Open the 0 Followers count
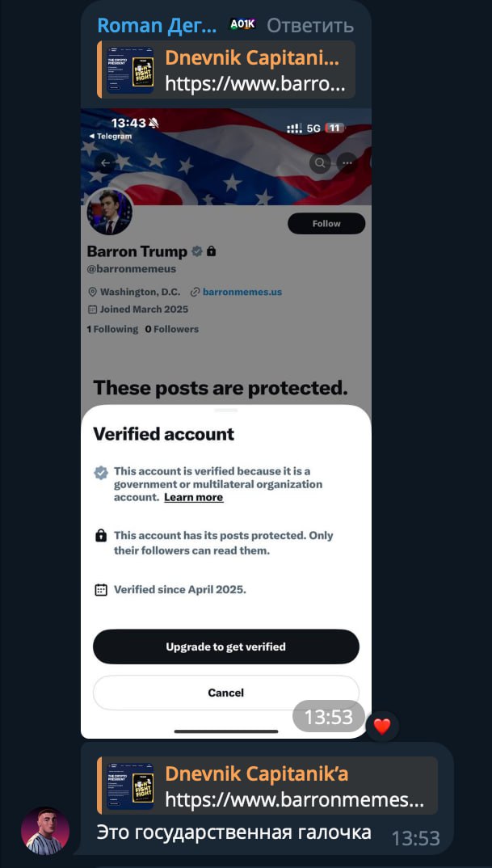This screenshot has height=868, width=492. coord(171,329)
